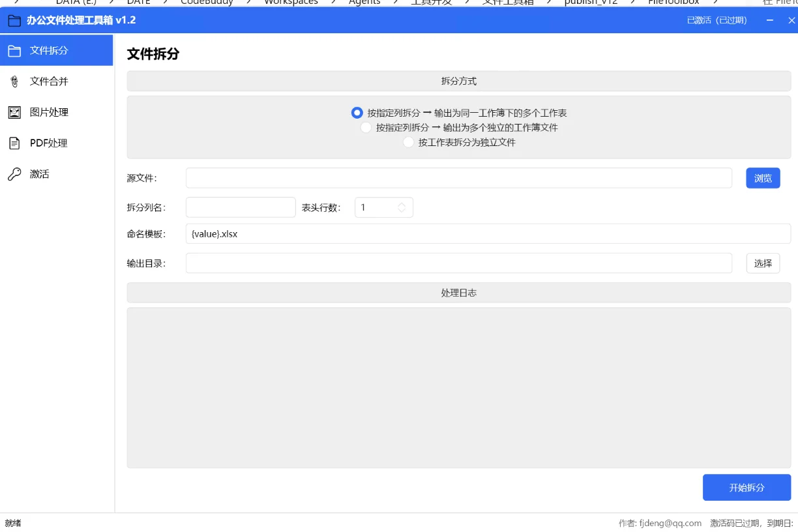Select split into sheets of same workbook option

click(459, 113)
